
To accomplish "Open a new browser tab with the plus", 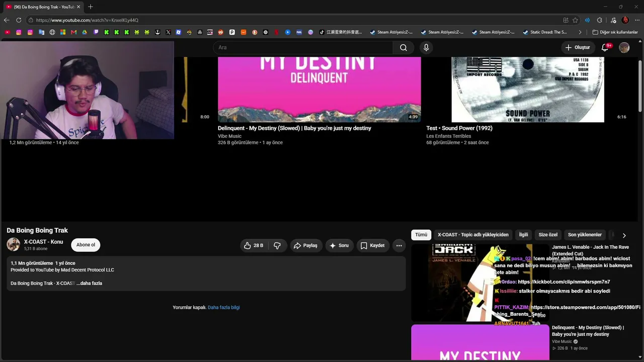I will [x=91, y=7].
